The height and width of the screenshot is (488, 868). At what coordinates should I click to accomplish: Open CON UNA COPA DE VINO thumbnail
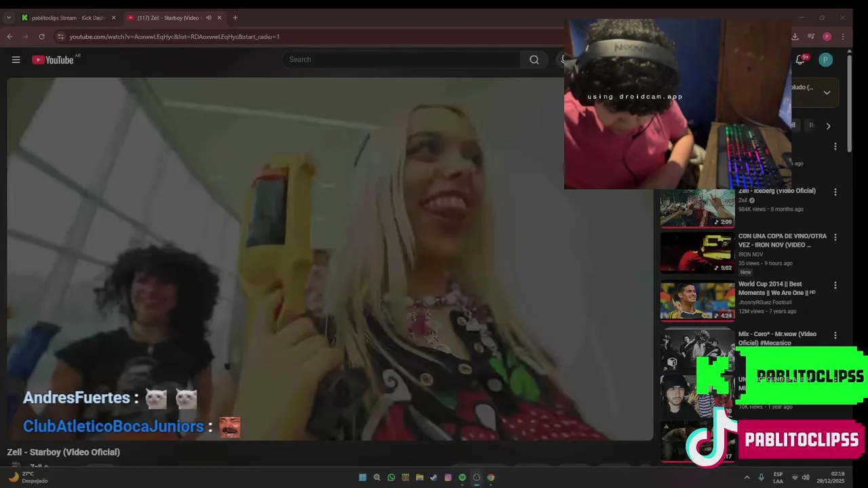click(x=697, y=253)
